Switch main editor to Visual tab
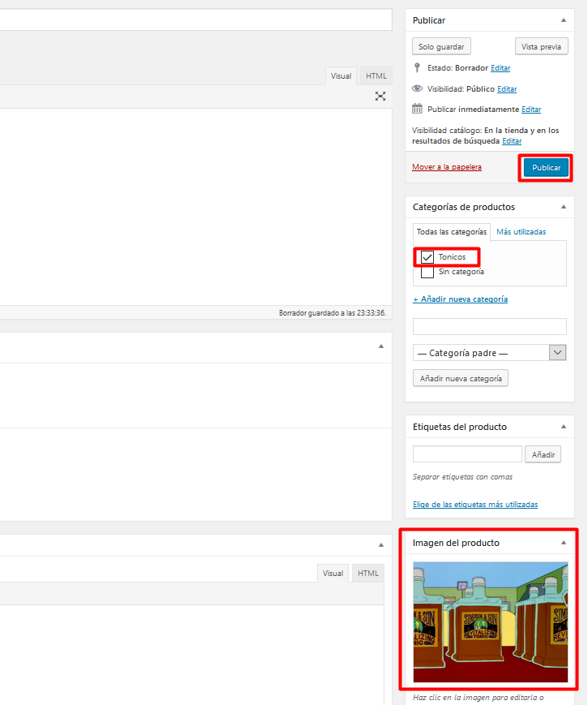 (x=341, y=76)
